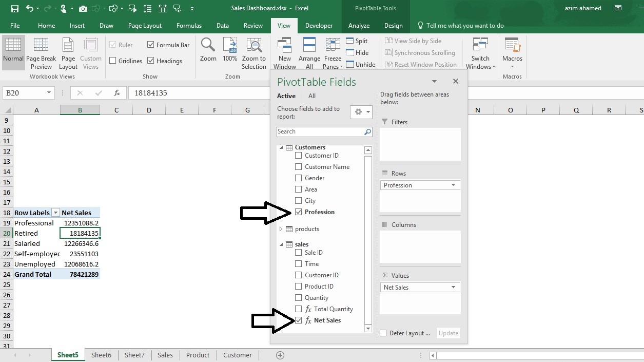Close the PivotTable Fields pane

(x=455, y=81)
